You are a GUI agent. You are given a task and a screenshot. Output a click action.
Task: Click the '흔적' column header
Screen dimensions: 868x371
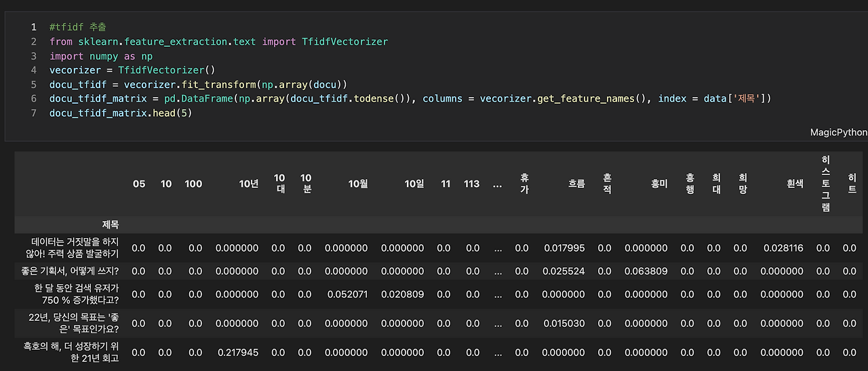tap(607, 184)
